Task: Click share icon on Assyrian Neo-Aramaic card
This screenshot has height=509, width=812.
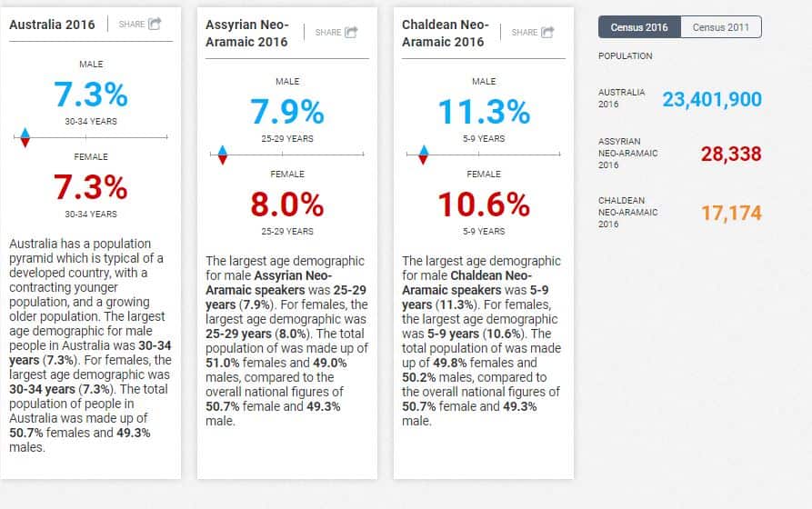Action: (x=351, y=33)
